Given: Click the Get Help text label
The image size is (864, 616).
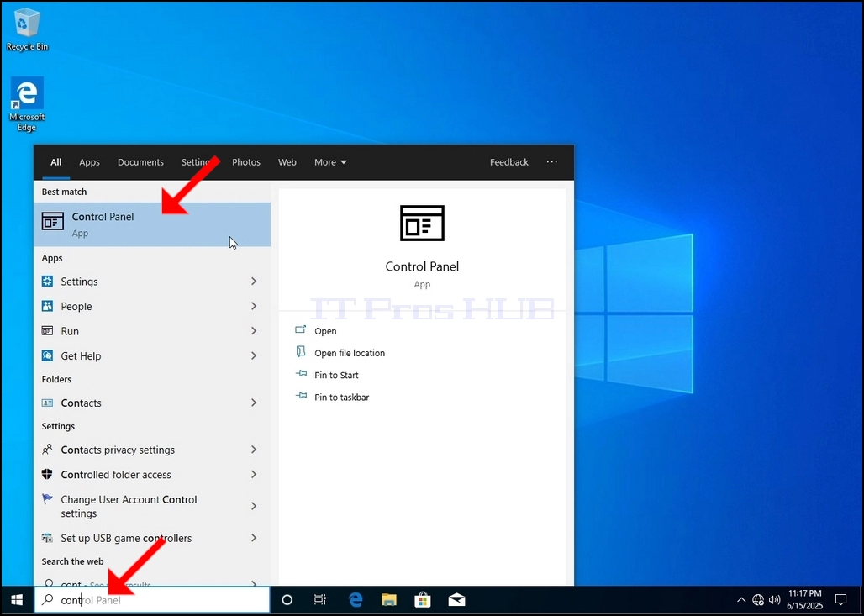Looking at the screenshot, I should tap(81, 356).
